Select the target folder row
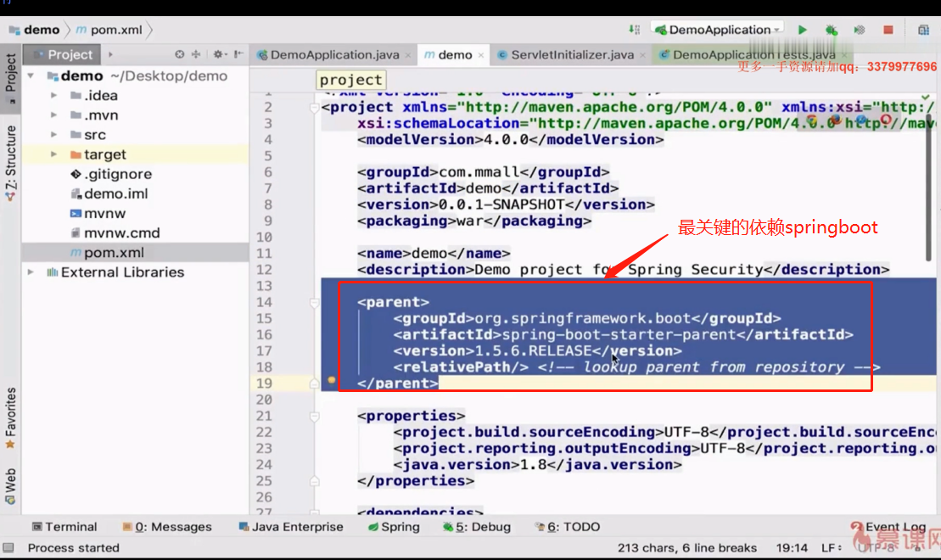This screenshot has width=941, height=560. pyautogui.click(x=136, y=154)
